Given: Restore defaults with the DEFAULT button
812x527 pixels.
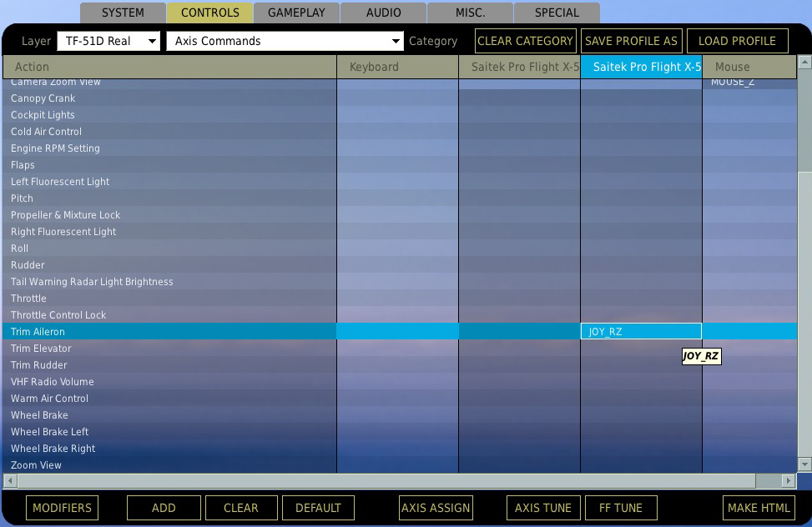Looking at the screenshot, I should tap(318, 507).
